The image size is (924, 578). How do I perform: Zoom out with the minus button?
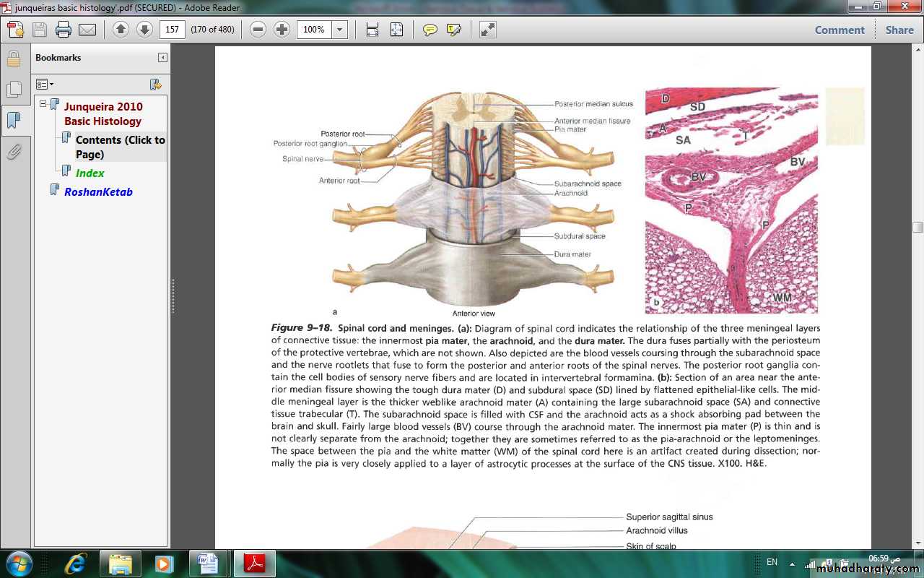(x=258, y=30)
